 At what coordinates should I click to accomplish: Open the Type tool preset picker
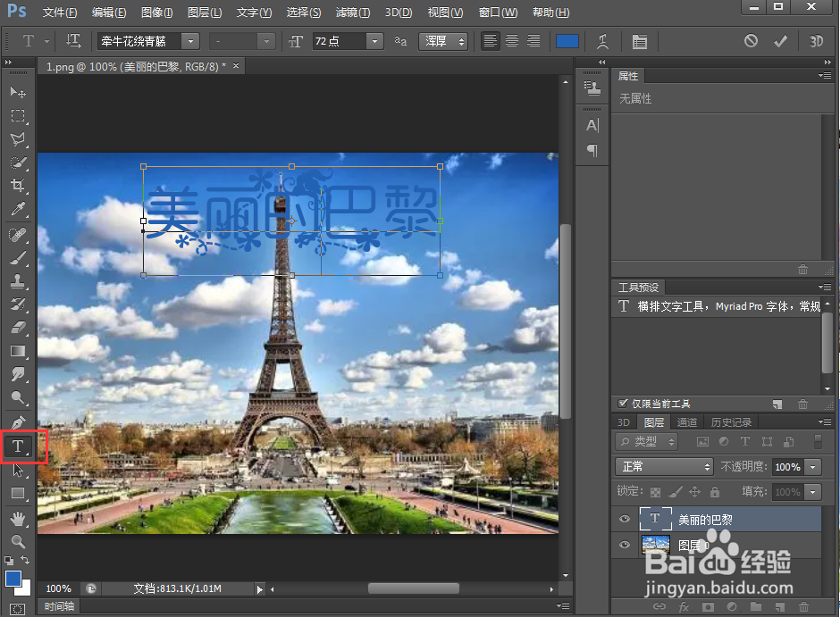click(35, 41)
